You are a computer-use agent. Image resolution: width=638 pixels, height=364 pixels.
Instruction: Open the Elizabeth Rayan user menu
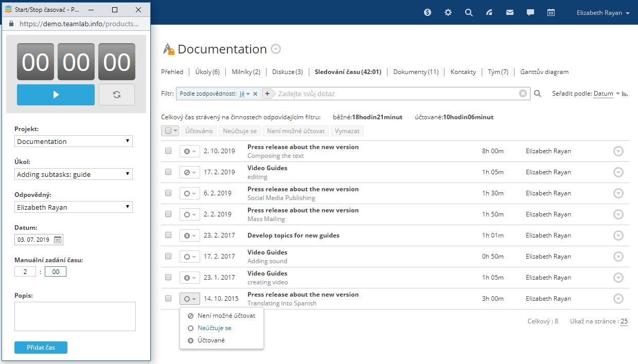[x=603, y=13]
